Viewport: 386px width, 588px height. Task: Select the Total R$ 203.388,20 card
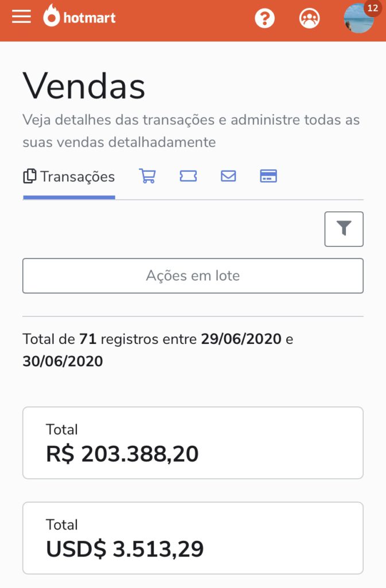click(x=193, y=443)
